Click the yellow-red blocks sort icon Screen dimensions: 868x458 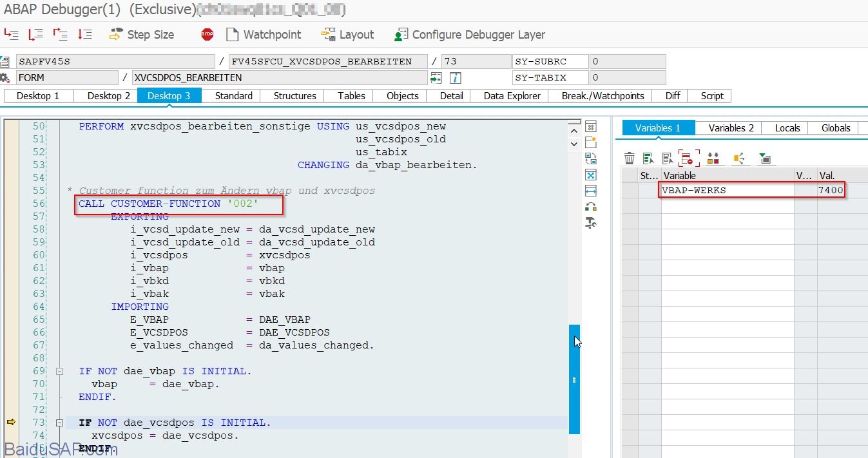coord(713,158)
